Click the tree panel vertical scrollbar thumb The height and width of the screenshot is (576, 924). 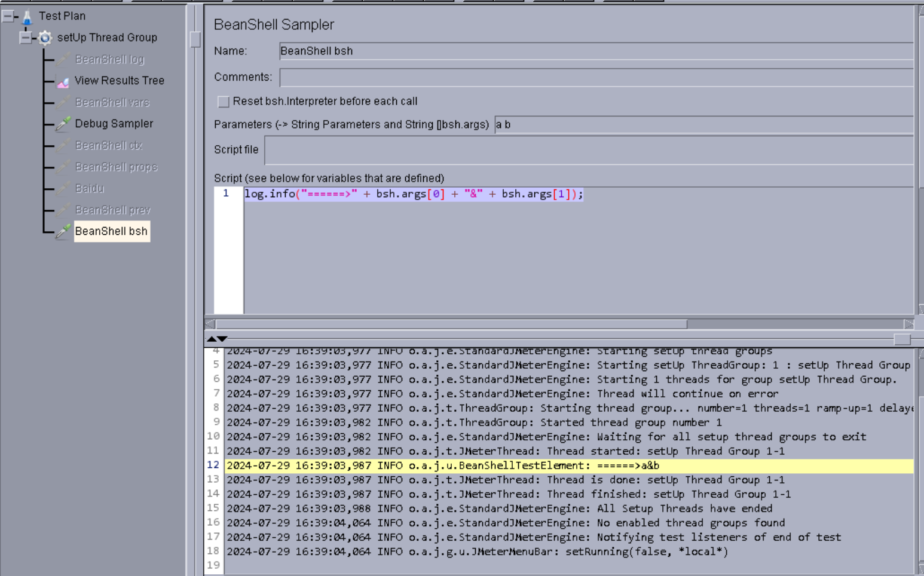195,39
